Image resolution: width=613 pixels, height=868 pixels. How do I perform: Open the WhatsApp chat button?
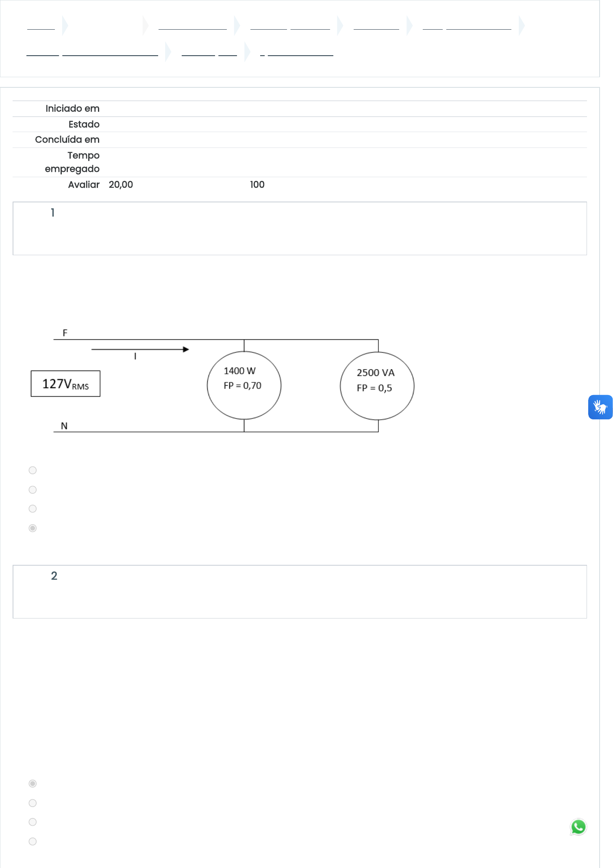[578, 827]
